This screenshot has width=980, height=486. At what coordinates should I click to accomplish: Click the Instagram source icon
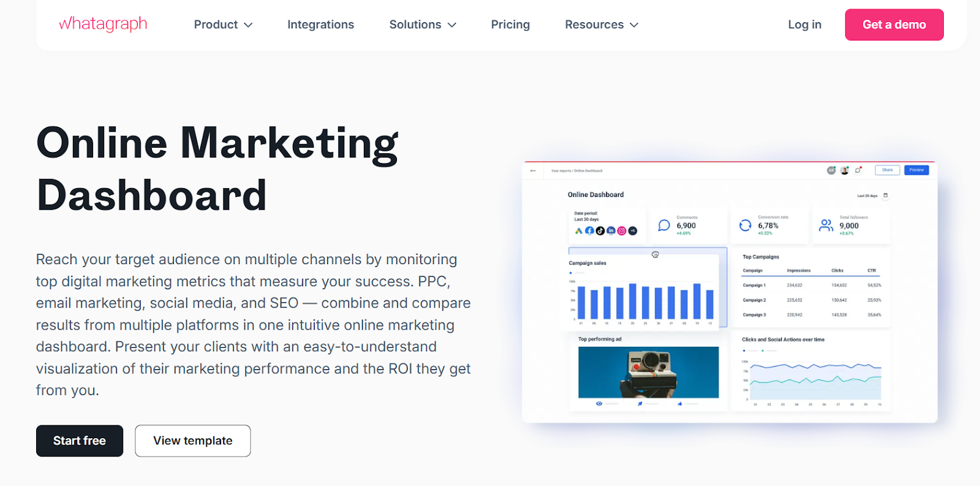tap(622, 231)
